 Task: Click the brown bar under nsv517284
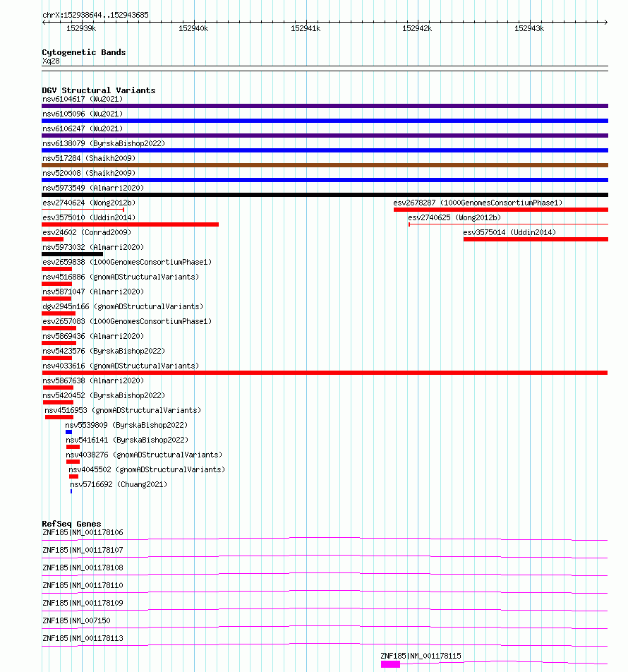pos(325,165)
